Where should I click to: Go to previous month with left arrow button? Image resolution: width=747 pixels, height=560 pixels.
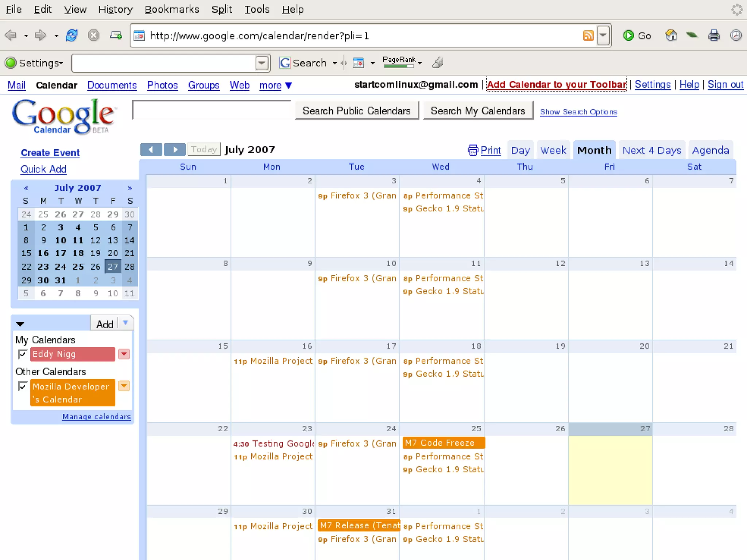click(151, 149)
